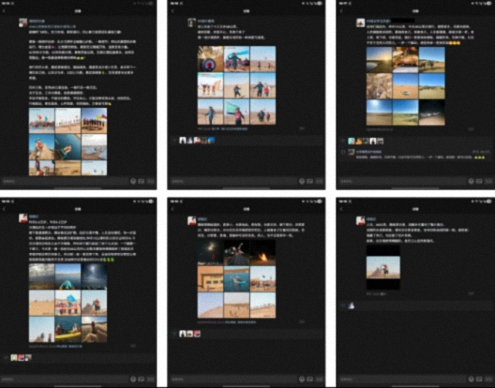
Task: Open the more-options dots under the campfire post photos
Action: pyautogui.click(x=302, y=322)
